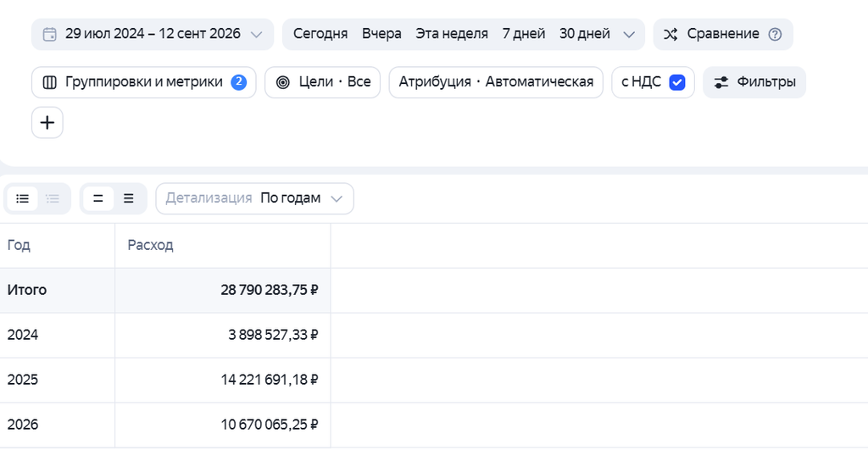Open the Фильтры panel
This screenshot has height=467, width=868.
[x=754, y=82]
